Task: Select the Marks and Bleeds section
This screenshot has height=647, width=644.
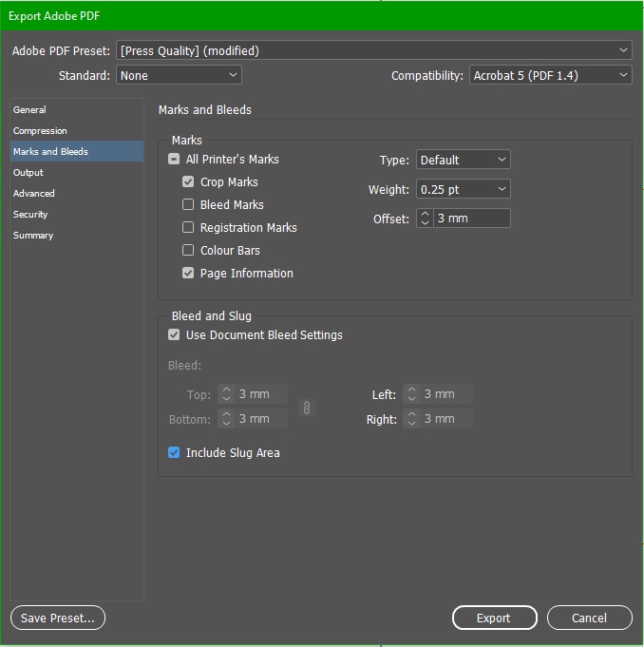Action: click(77, 151)
